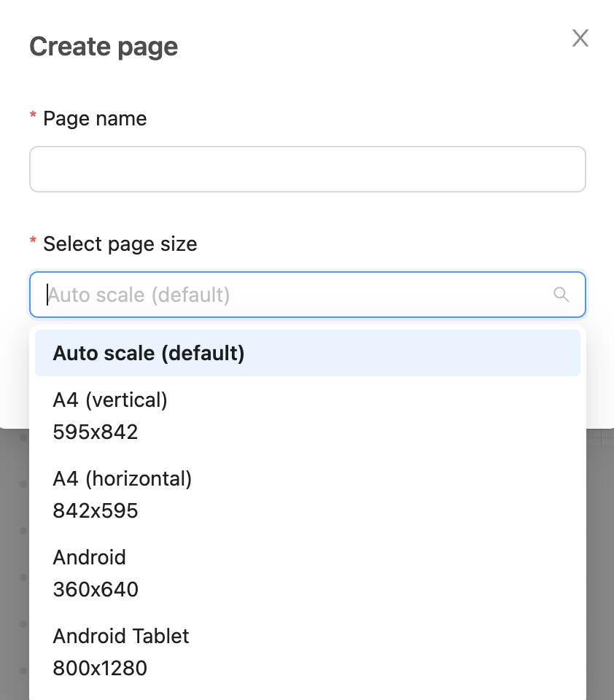Close the Create page dialog
The width and height of the screenshot is (614, 700).
(x=580, y=39)
